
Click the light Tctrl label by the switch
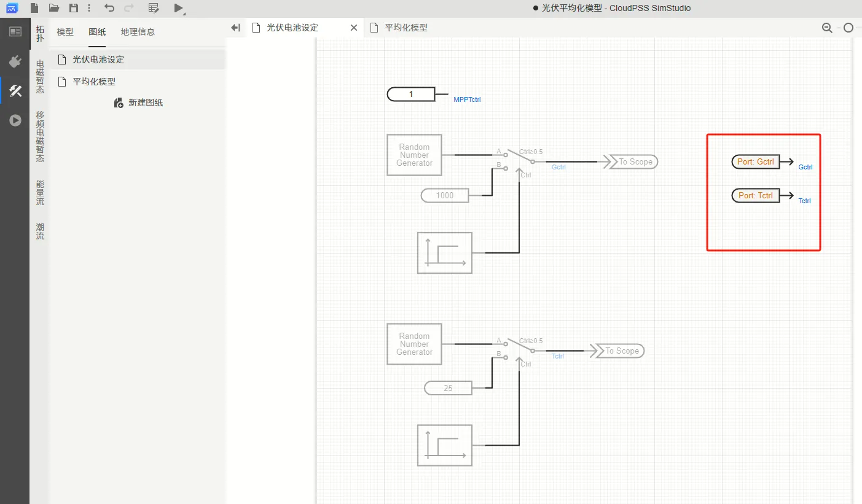[557, 356]
